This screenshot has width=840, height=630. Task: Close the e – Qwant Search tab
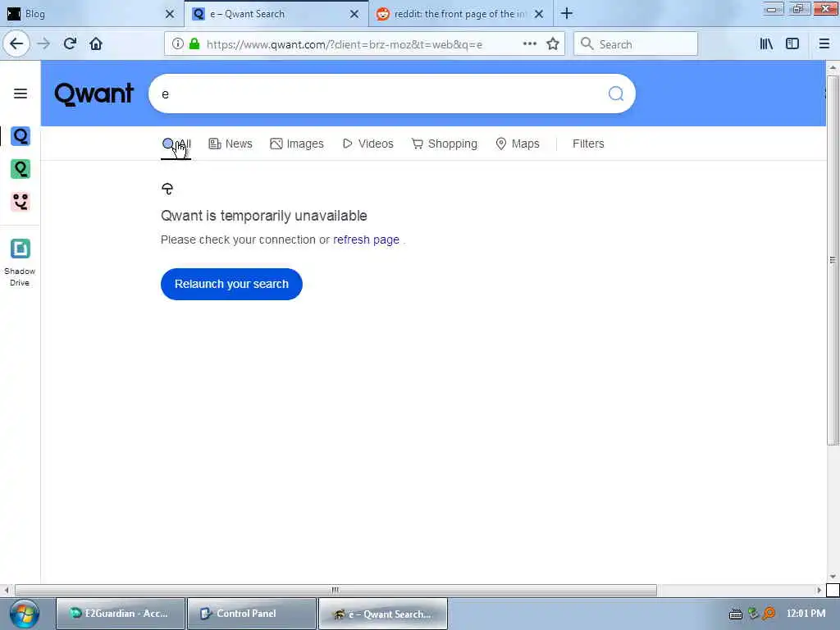pos(354,14)
